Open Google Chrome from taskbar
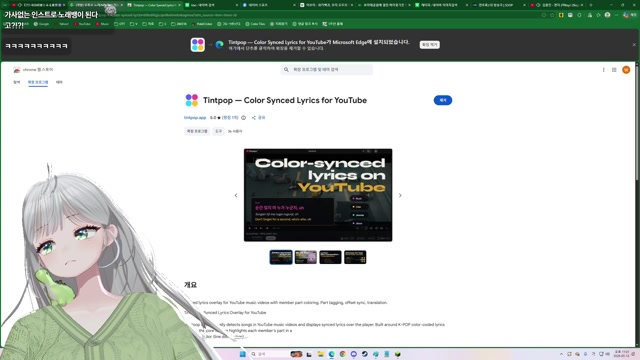Image resolution: width=640 pixels, height=360 pixels. point(342,354)
